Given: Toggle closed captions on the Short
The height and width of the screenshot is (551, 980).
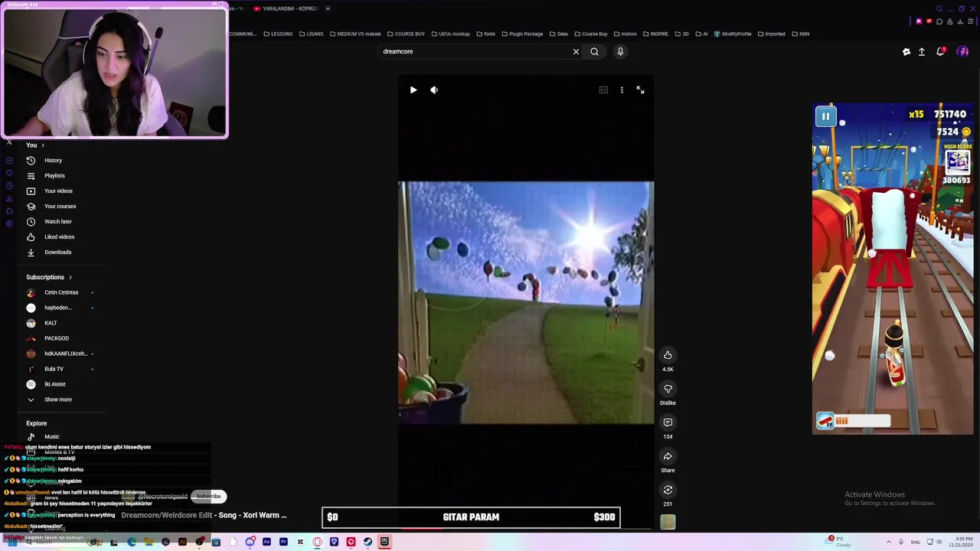Looking at the screenshot, I should coord(603,90).
